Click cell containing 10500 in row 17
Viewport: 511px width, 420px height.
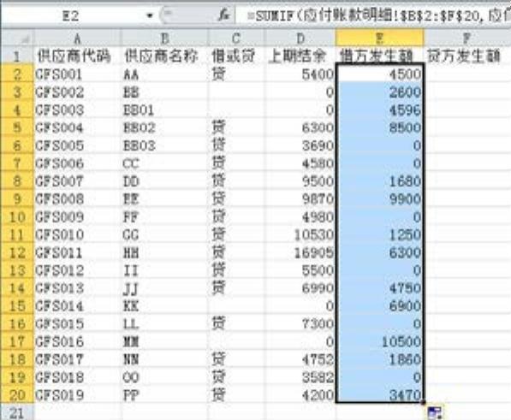coord(380,341)
